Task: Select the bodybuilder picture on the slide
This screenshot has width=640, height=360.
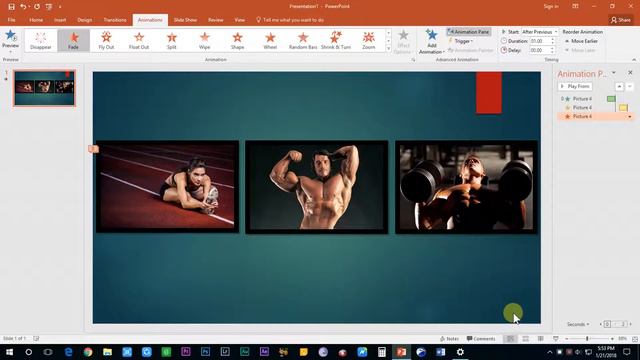Action: coord(317,187)
